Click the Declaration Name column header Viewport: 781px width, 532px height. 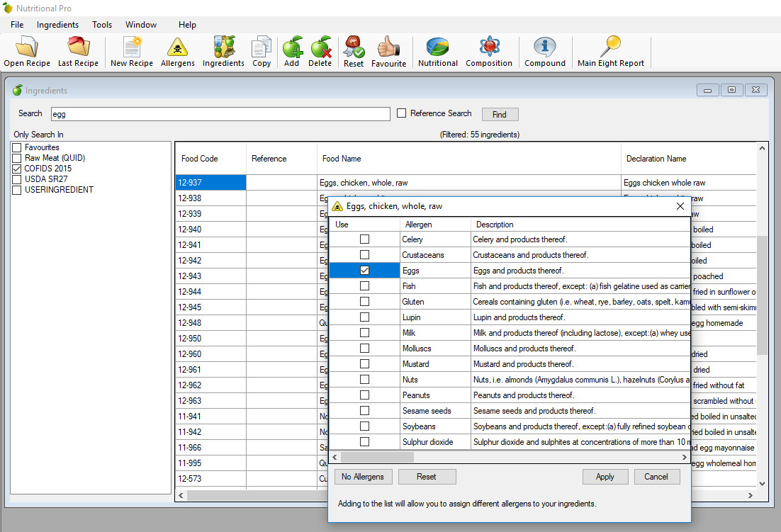click(x=688, y=159)
